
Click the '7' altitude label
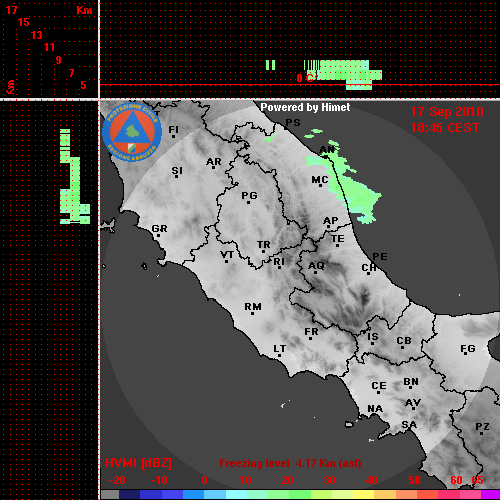[x=71, y=73]
